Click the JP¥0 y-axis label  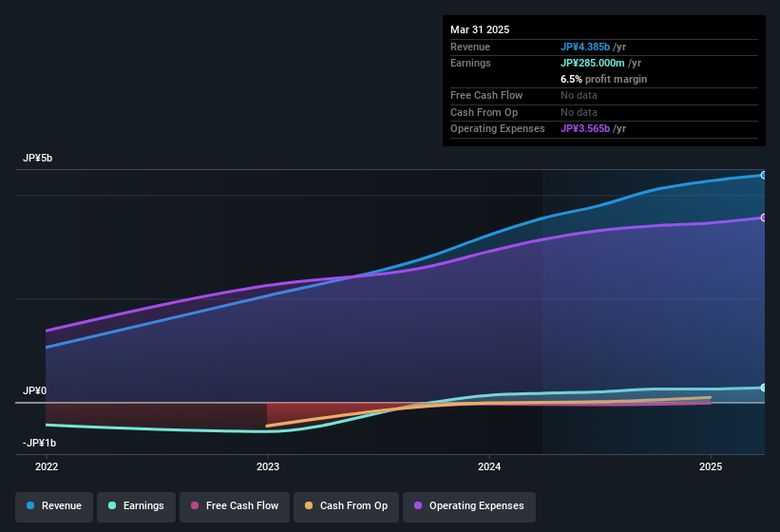[34, 390]
